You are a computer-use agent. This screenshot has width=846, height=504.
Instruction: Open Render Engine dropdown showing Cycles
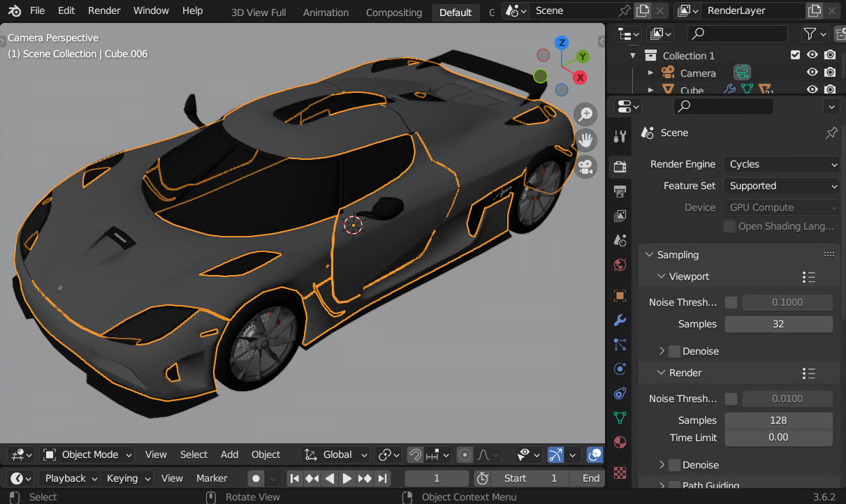(x=781, y=164)
